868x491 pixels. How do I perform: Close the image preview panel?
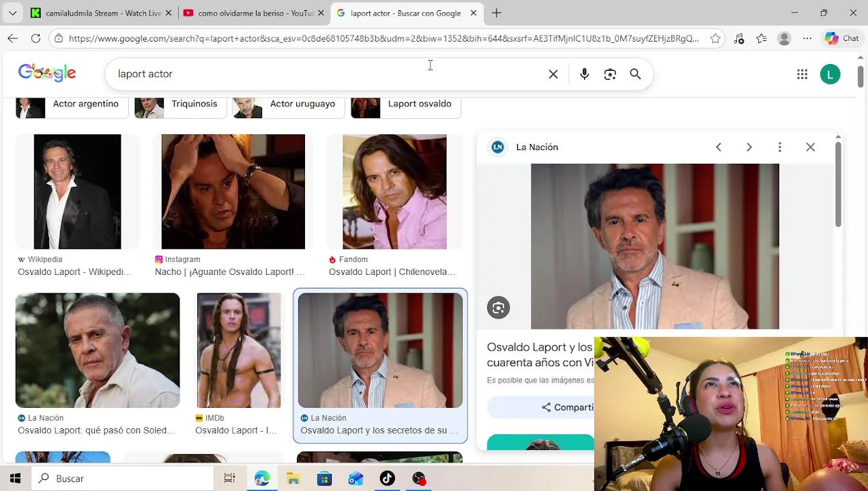pyautogui.click(x=811, y=147)
